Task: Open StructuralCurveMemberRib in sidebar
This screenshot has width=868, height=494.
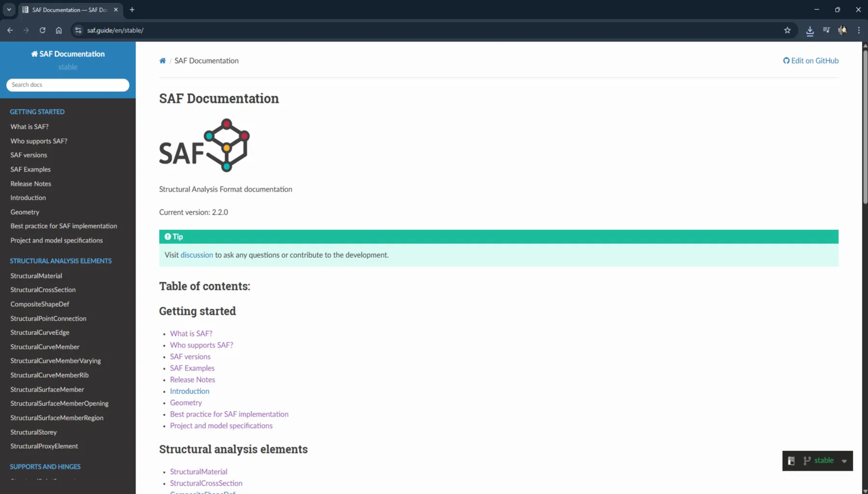Action: (49, 375)
